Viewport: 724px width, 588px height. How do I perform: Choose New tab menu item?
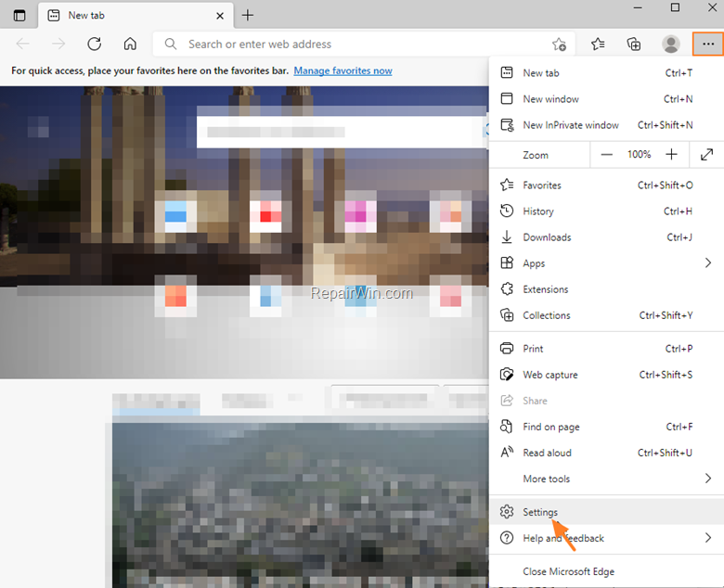[606, 73]
